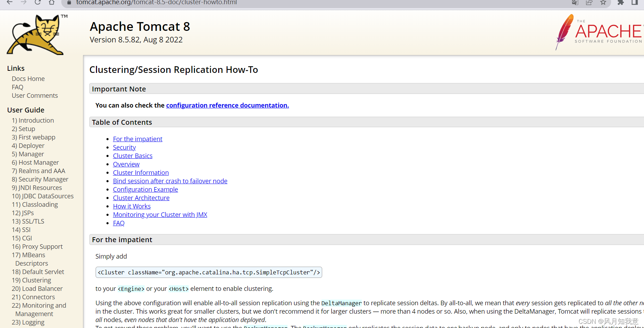The image size is (644, 328).
Task: Jump to Monitoring your Cluster with JMX
Action: coord(160,215)
